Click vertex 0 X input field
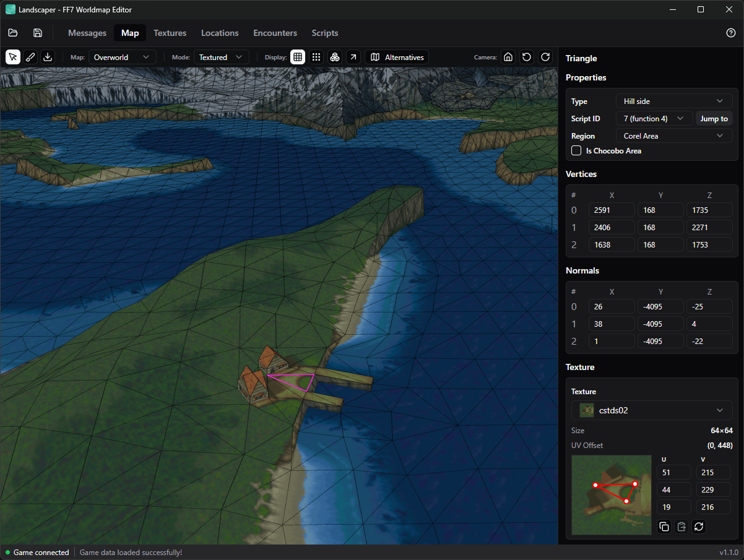744x560 pixels. pos(612,210)
